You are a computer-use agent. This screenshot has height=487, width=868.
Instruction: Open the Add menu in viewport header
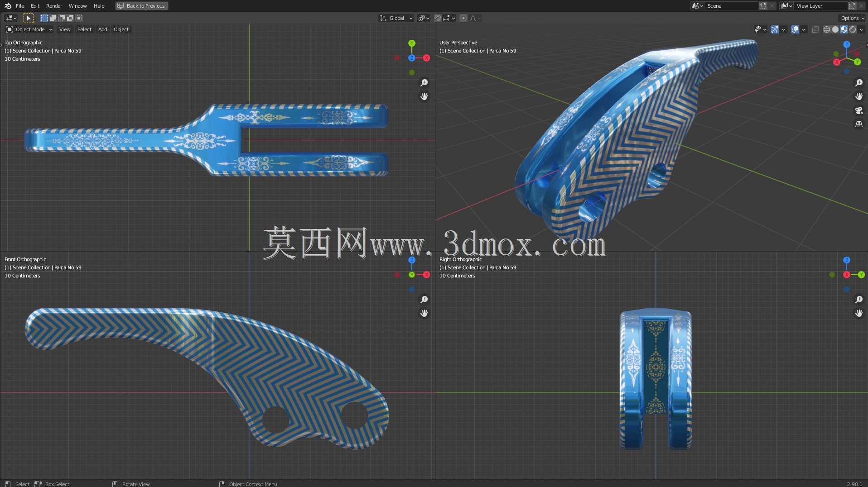click(x=103, y=29)
